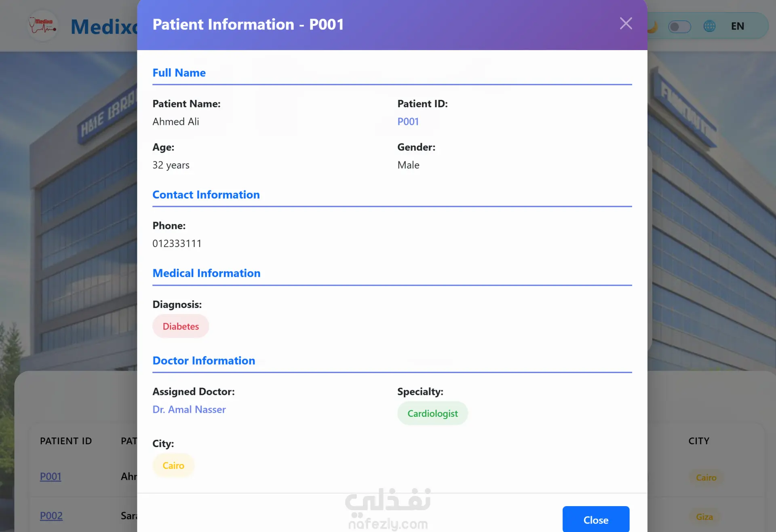Switch language using the EN label
The image size is (776, 532).
[737, 26]
